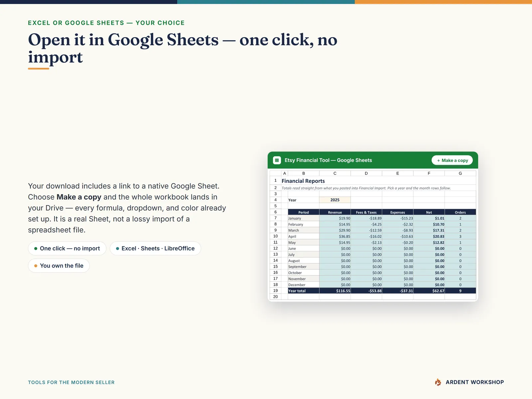Click the Year value cell 2025
Screen dimensions: 532x399
[335, 200]
